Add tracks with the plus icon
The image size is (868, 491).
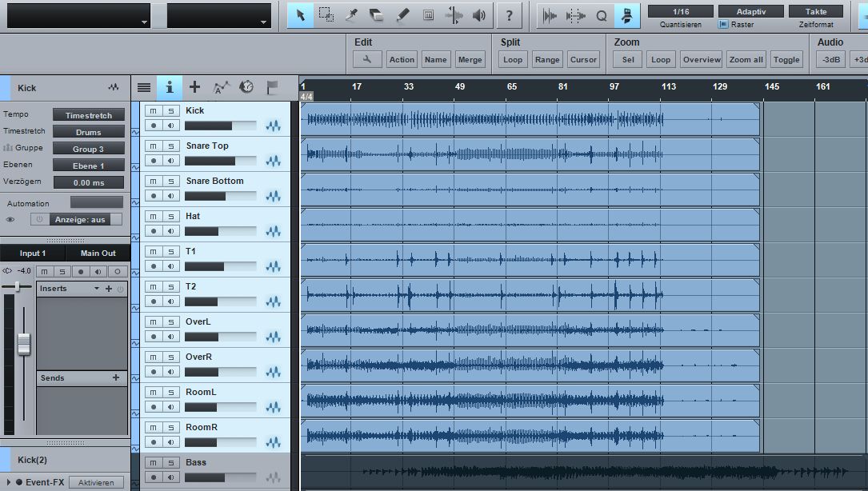(194, 87)
